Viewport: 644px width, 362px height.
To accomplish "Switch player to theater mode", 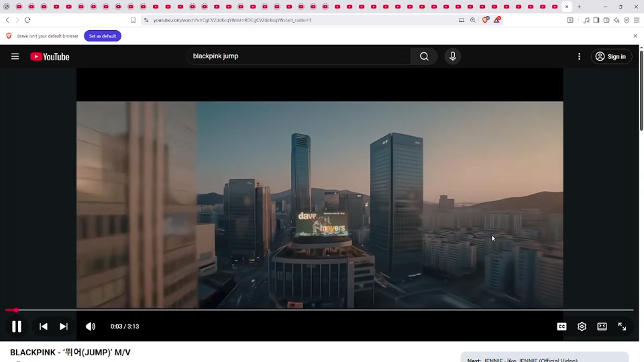I will tap(602, 326).
